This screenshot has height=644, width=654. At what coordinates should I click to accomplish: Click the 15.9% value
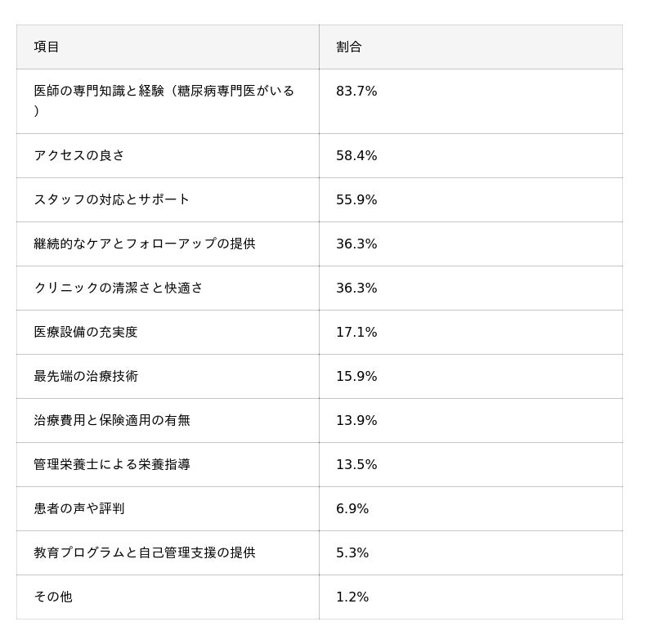point(356,377)
